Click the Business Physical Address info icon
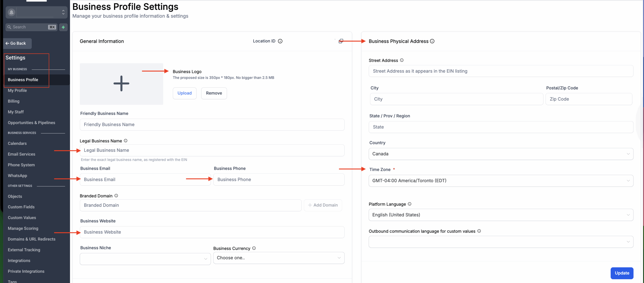Viewport: 644px width, 283px height. point(432,41)
